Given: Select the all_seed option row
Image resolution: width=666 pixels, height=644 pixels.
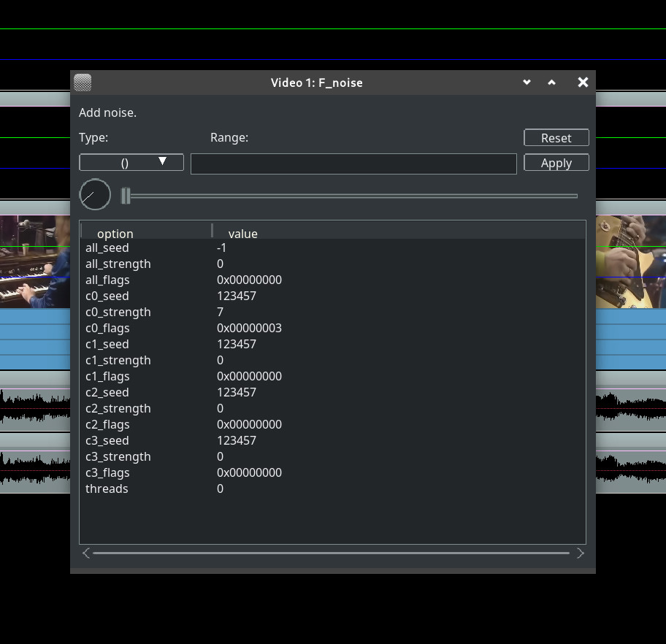Looking at the screenshot, I should pyautogui.click(x=107, y=248).
